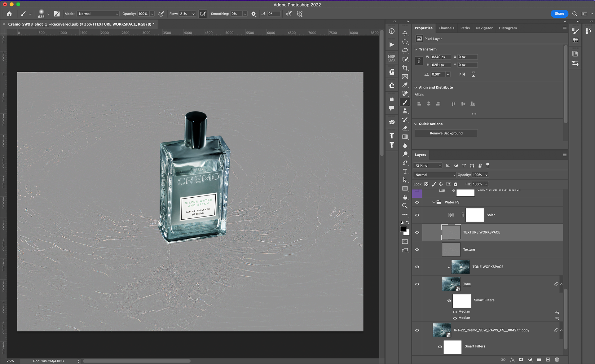Select the Clone Stamp tool
This screenshot has width=595, height=364.
click(x=405, y=111)
